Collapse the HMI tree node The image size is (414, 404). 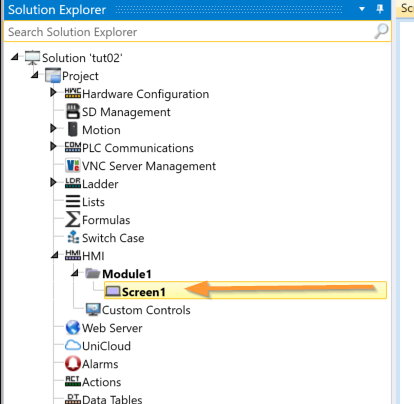point(55,255)
